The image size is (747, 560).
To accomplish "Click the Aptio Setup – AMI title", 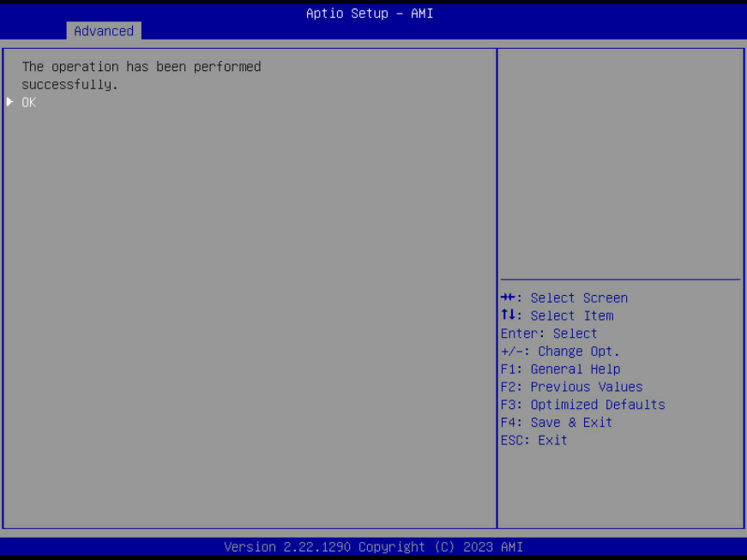I will (x=370, y=14).
